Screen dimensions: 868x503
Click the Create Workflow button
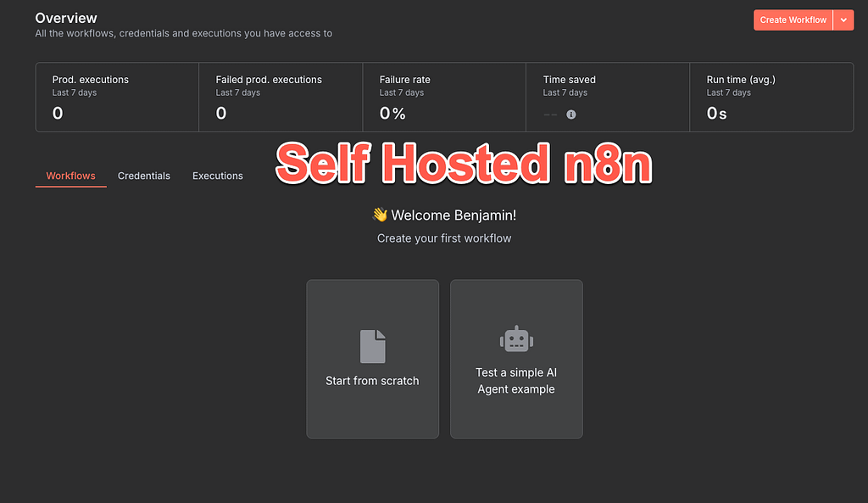click(x=793, y=20)
